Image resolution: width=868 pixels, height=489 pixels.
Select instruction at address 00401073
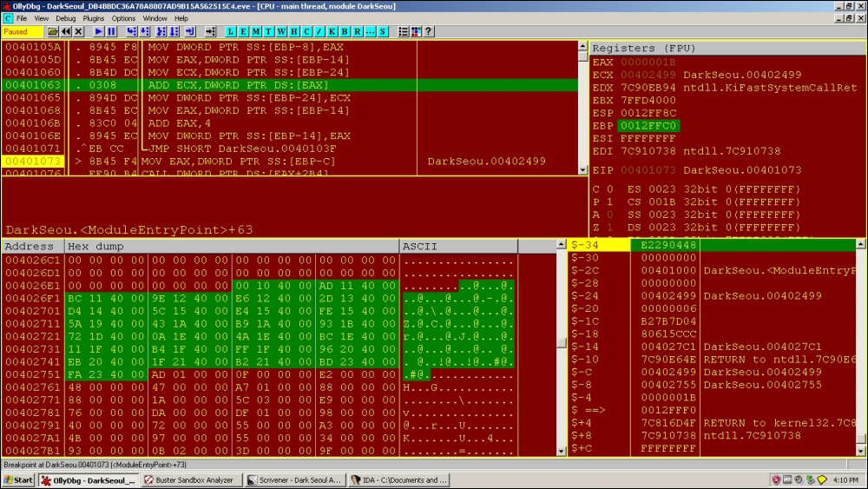(290, 162)
